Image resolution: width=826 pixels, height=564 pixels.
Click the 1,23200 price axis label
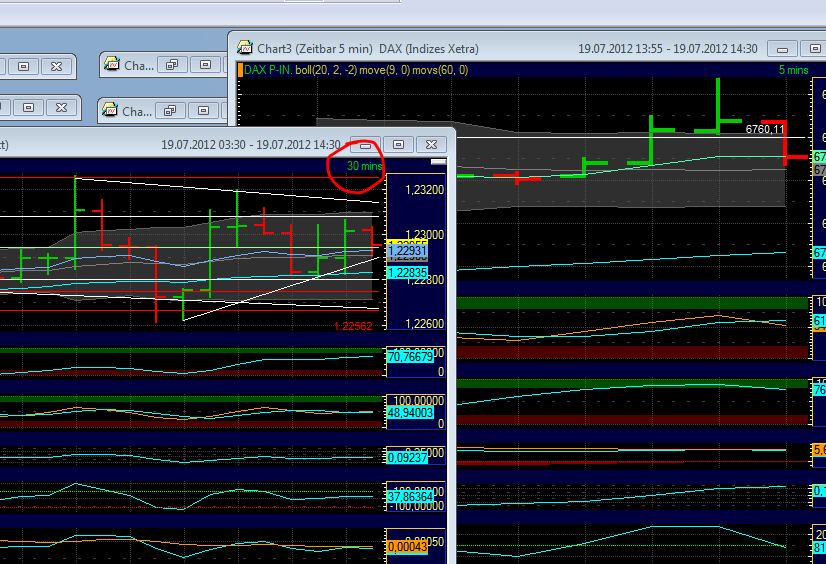point(425,190)
